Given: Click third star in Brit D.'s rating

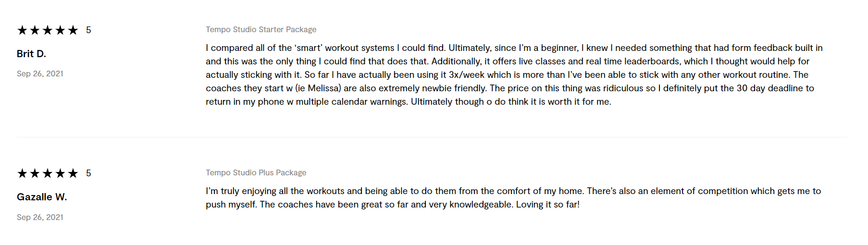Looking at the screenshot, I should pos(48,30).
